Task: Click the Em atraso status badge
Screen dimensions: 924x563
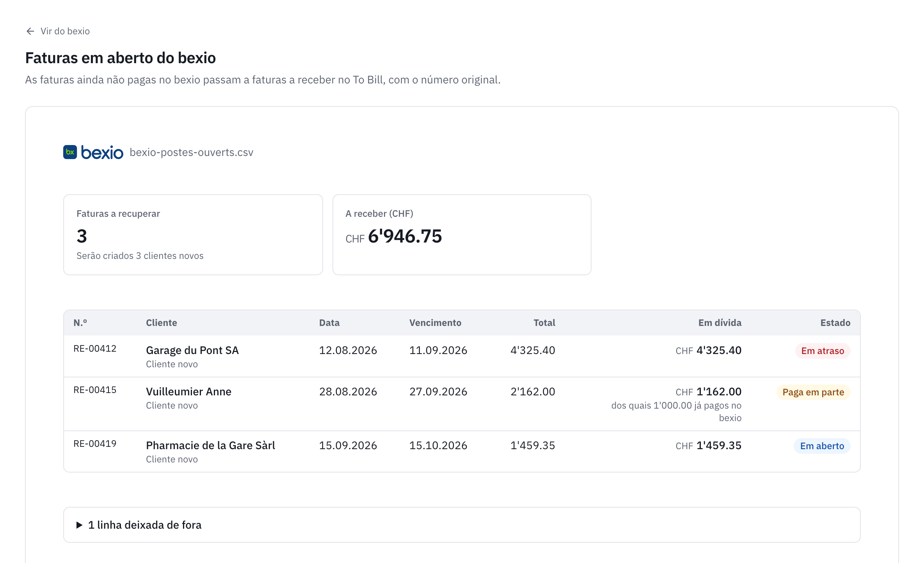Action: pyautogui.click(x=823, y=351)
